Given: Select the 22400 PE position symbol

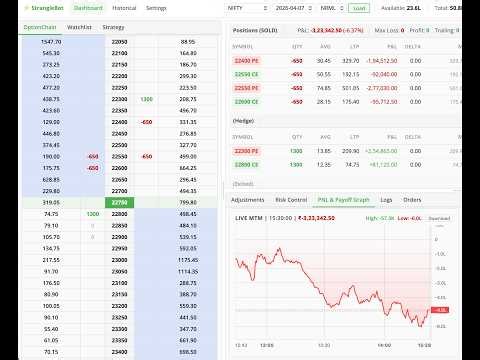Looking at the screenshot, I should point(247,61).
